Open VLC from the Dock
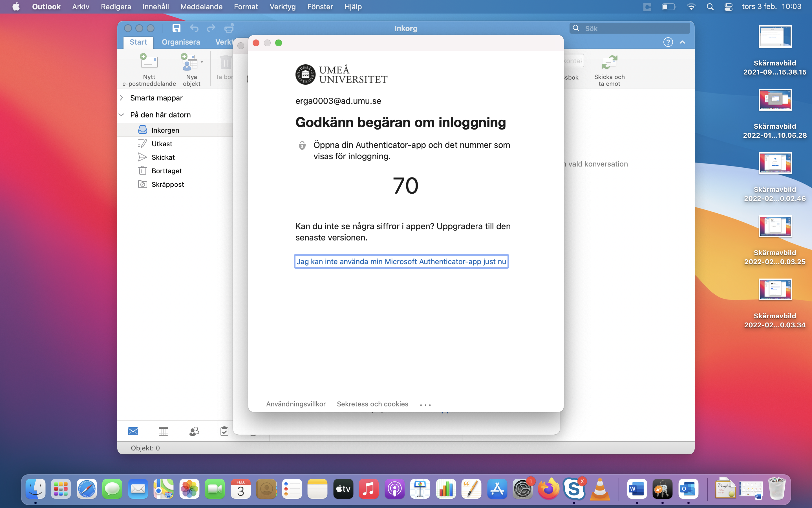This screenshot has width=812, height=508. (x=600, y=489)
